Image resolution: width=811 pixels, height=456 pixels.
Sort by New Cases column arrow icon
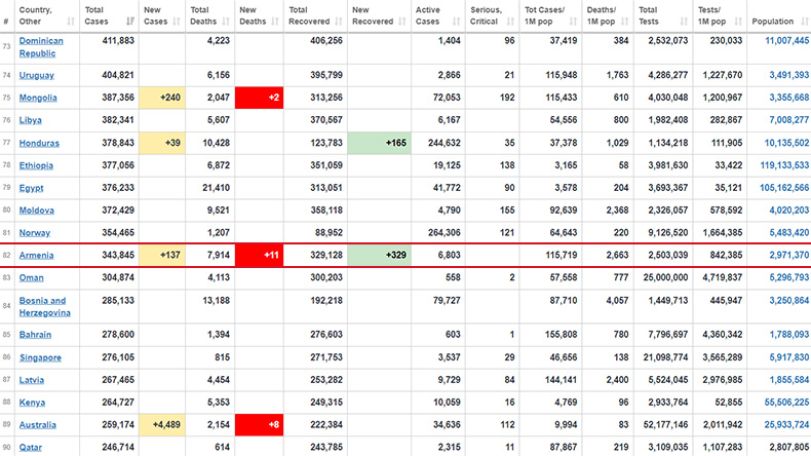176,21
